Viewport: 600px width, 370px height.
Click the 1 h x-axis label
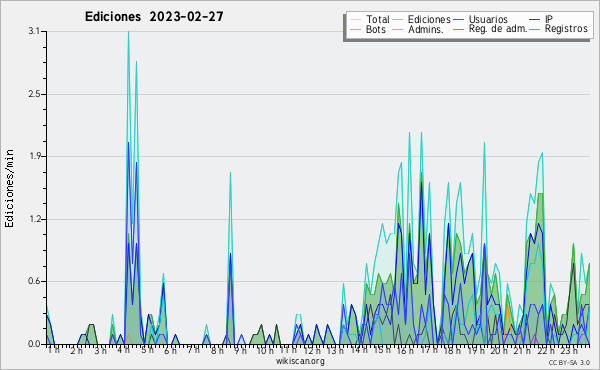click(x=54, y=350)
